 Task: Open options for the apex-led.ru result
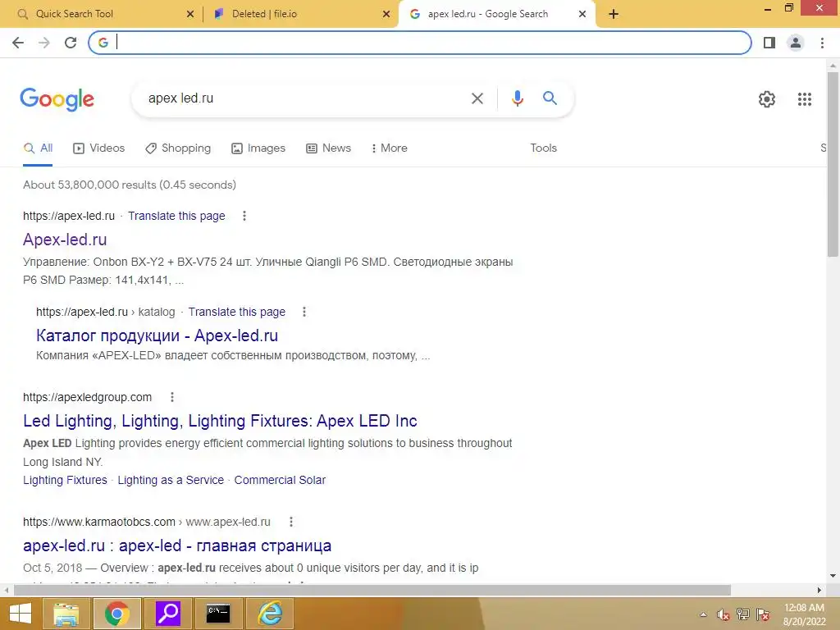244,216
